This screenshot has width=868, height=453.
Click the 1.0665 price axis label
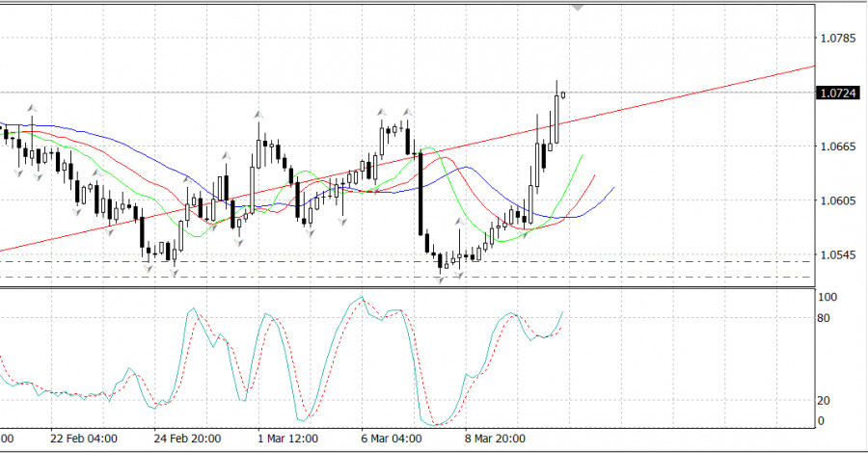835,147
